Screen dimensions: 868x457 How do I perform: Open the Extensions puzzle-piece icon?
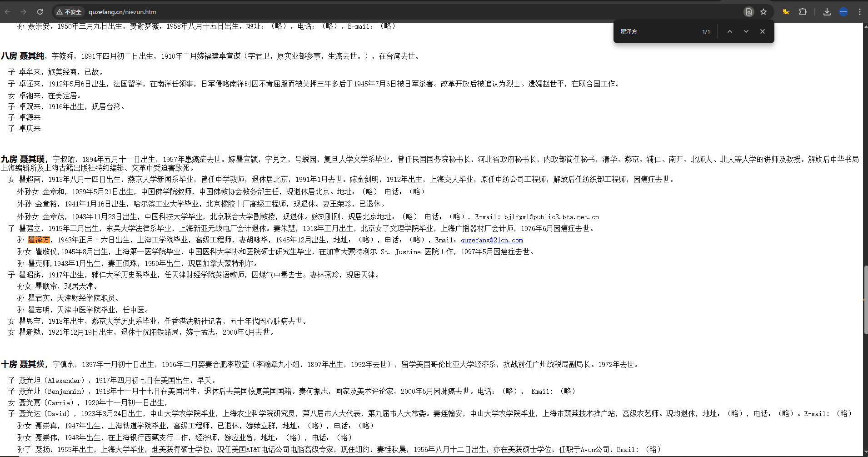pyautogui.click(x=803, y=12)
